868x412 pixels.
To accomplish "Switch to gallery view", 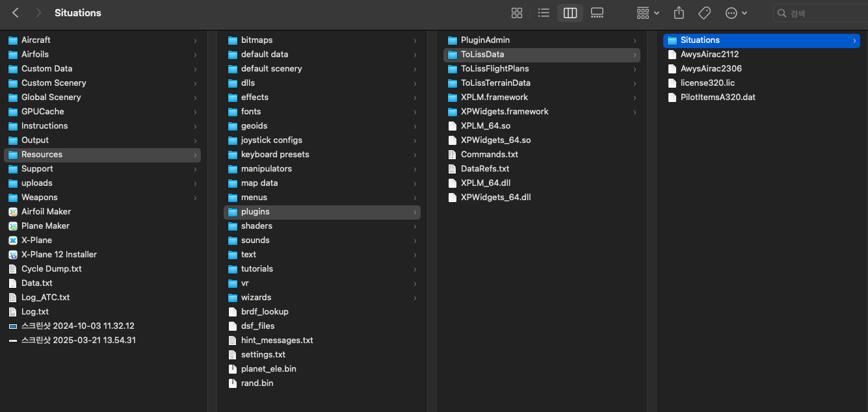I will click(x=597, y=13).
